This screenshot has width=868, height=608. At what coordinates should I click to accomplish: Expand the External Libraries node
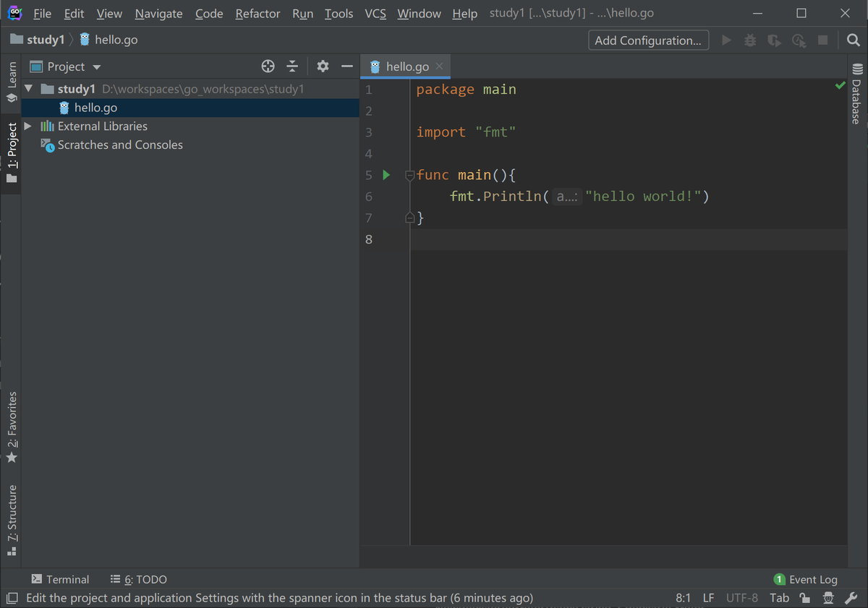tap(28, 126)
